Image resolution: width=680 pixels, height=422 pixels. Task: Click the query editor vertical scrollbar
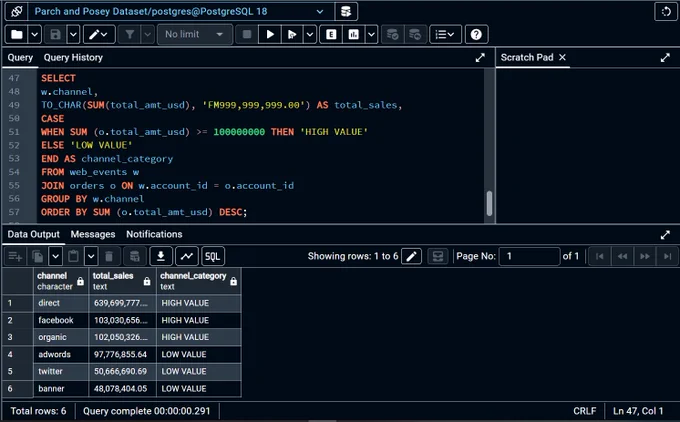pos(489,203)
